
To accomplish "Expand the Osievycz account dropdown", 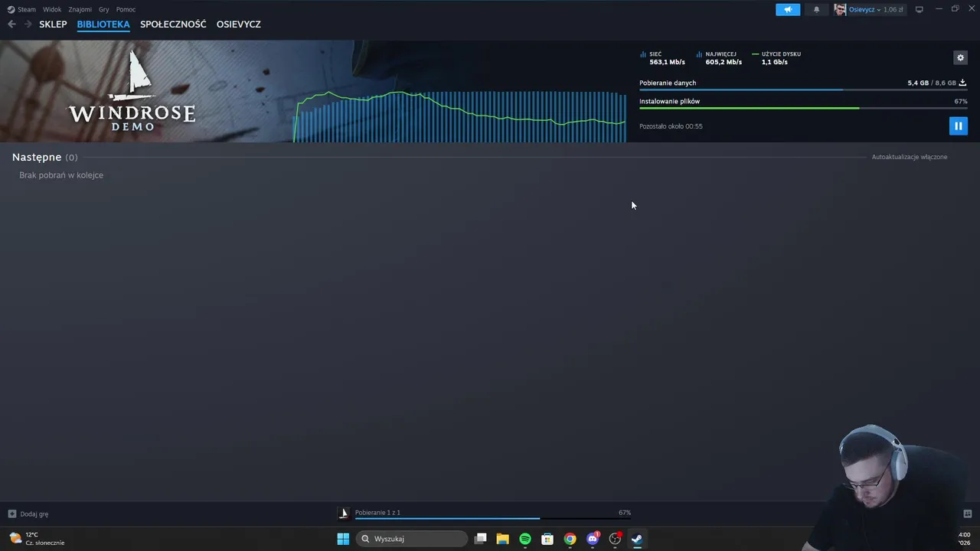I will pyautogui.click(x=864, y=9).
